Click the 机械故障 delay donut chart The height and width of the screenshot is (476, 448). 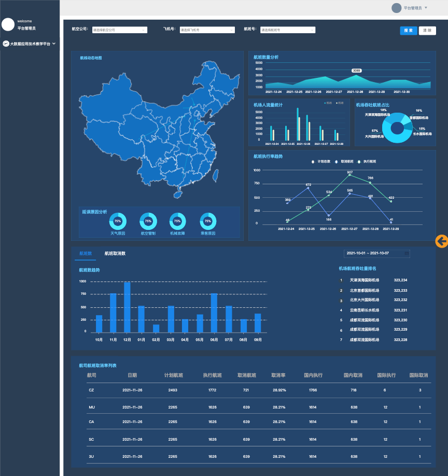177,221
